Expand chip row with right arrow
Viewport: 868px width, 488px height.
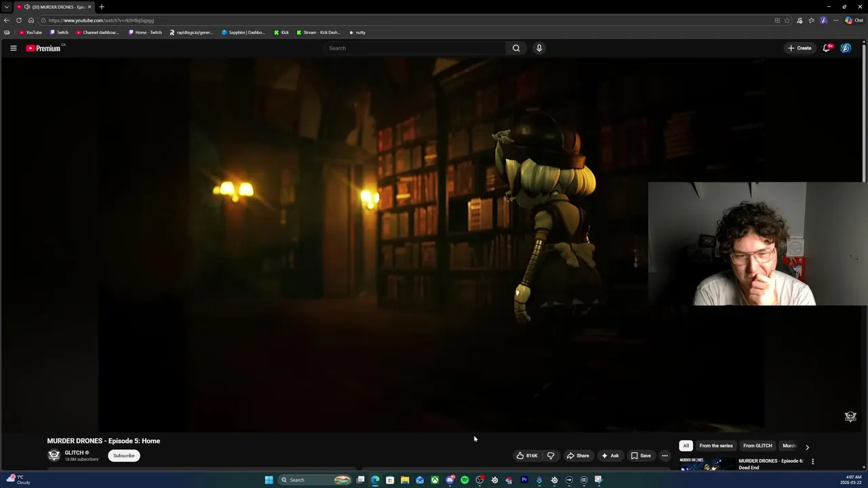(807, 447)
